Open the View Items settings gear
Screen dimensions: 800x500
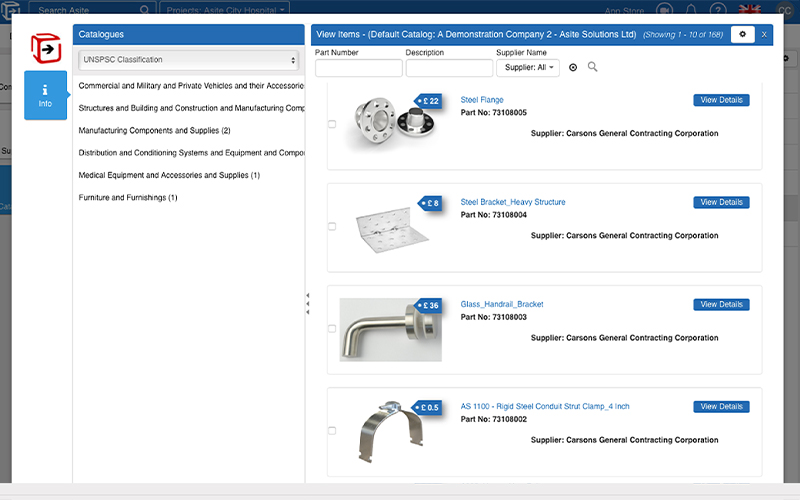pos(742,34)
